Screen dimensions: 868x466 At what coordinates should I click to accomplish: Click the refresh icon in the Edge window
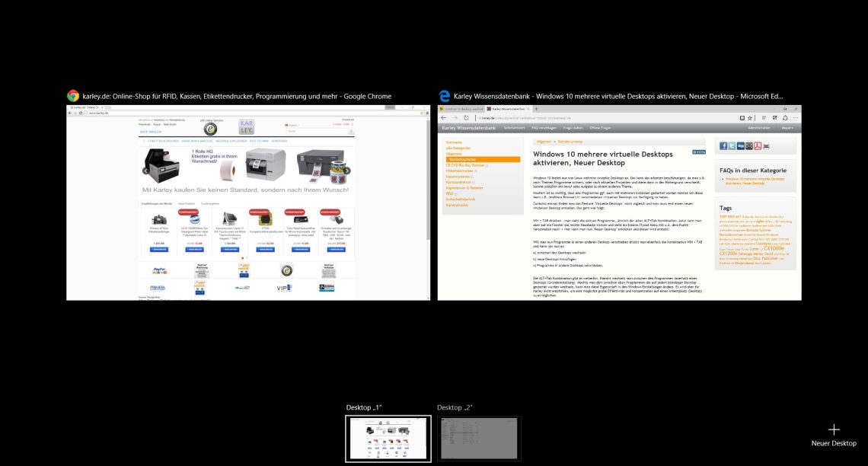point(466,118)
